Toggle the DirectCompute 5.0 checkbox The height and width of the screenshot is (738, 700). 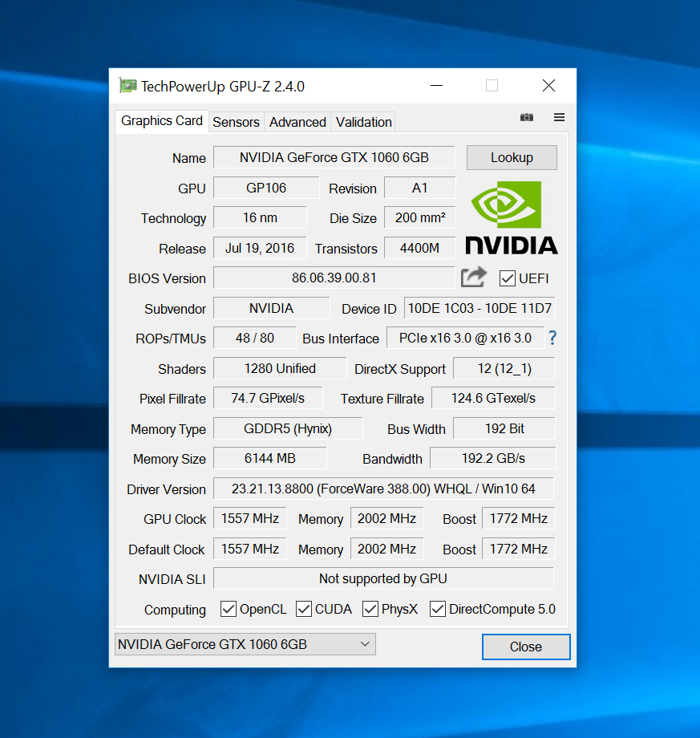[x=438, y=609]
